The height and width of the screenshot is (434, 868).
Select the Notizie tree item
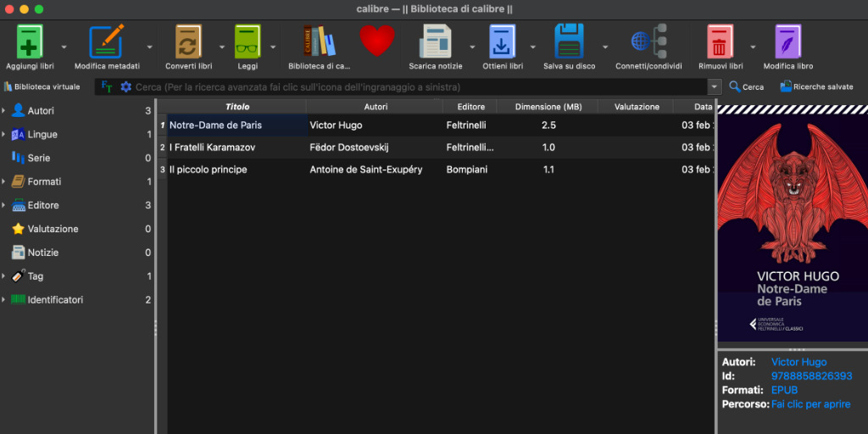point(77,253)
